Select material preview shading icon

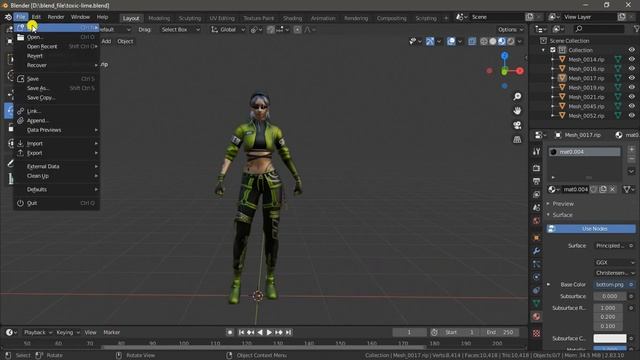tap(502, 41)
